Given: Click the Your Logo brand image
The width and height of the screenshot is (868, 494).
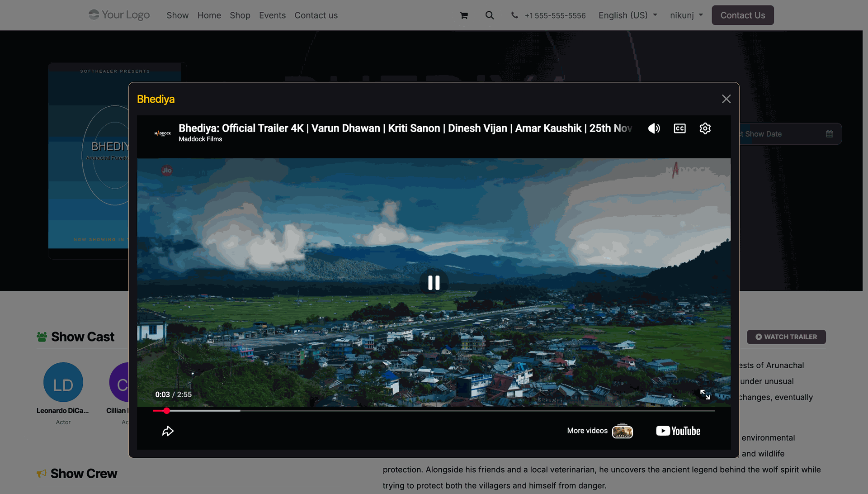Looking at the screenshot, I should click(x=119, y=15).
